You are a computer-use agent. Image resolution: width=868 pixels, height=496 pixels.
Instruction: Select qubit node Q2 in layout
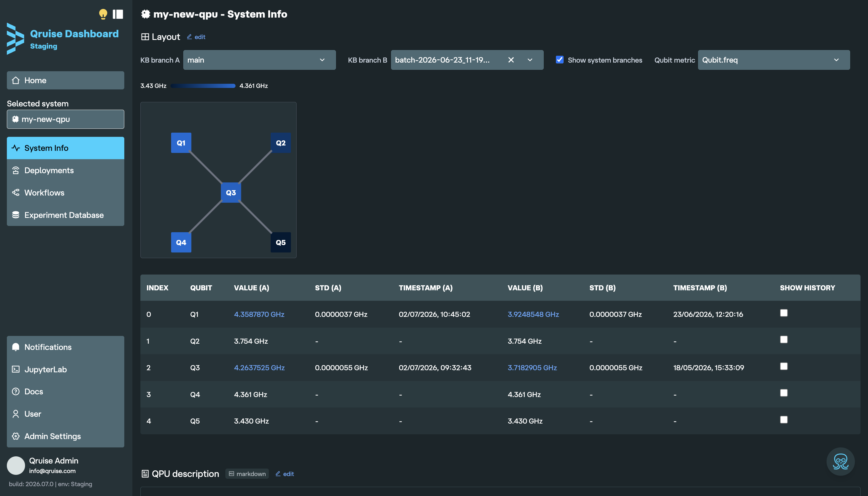click(x=281, y=143)
